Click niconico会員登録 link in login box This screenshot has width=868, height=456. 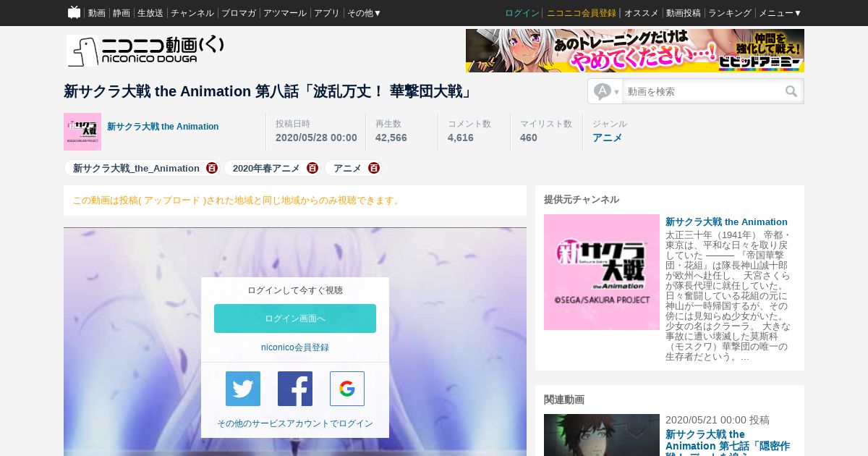pyautogui.click(x=295, y=347)
